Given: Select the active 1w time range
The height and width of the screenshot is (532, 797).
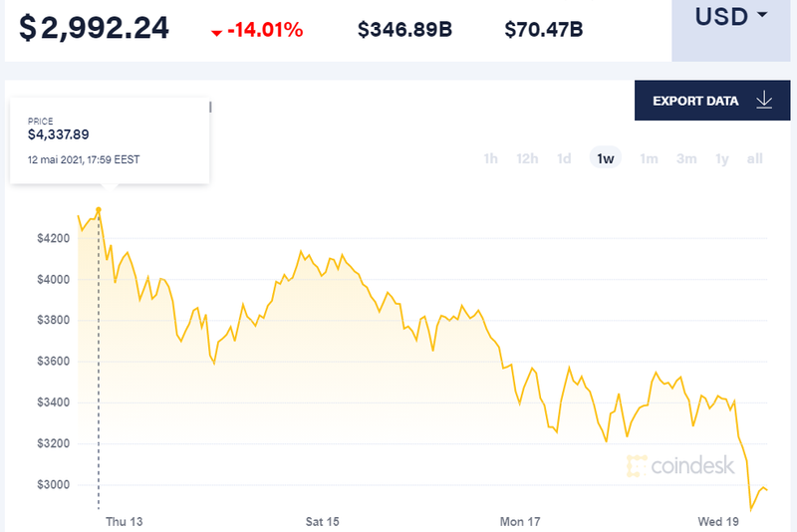Looking at the screenshot, I should click(605, 158).
